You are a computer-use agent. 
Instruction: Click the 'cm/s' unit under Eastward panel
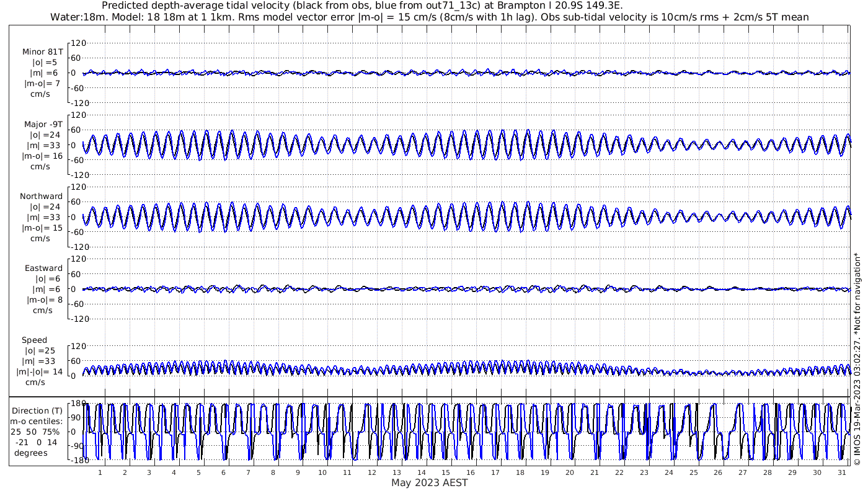click(42, 311)
